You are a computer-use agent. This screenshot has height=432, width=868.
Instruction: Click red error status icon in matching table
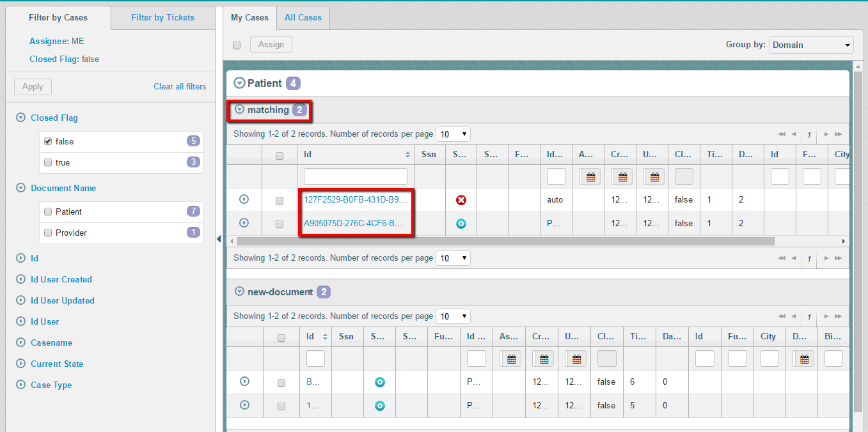click(461, 200)
